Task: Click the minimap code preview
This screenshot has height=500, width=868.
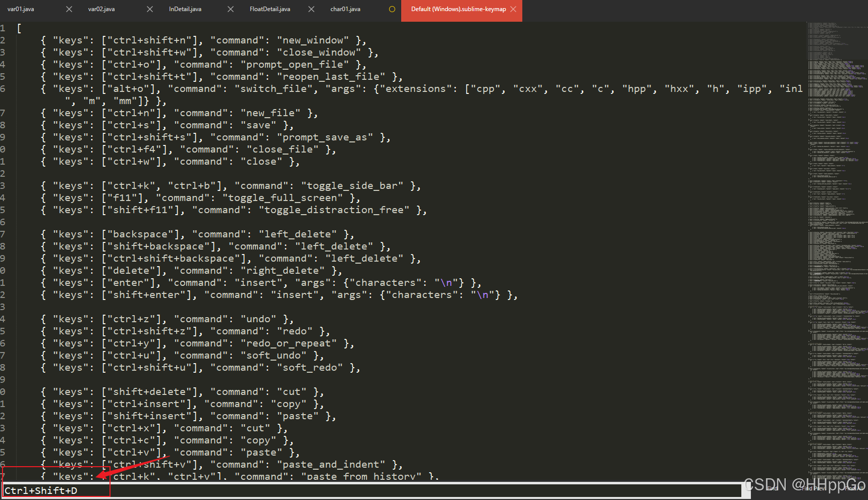Action: tap(837, 250)
